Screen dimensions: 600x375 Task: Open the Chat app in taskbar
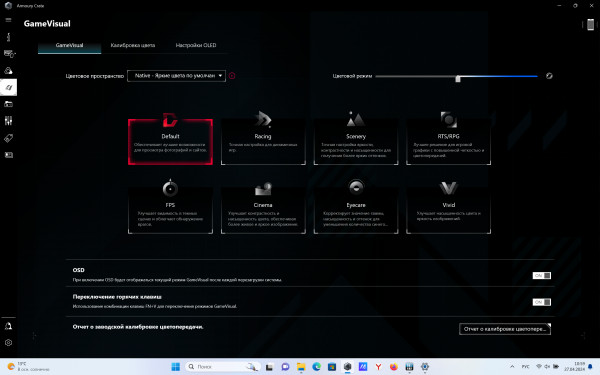pyautogui.click(x=285, y=367)
